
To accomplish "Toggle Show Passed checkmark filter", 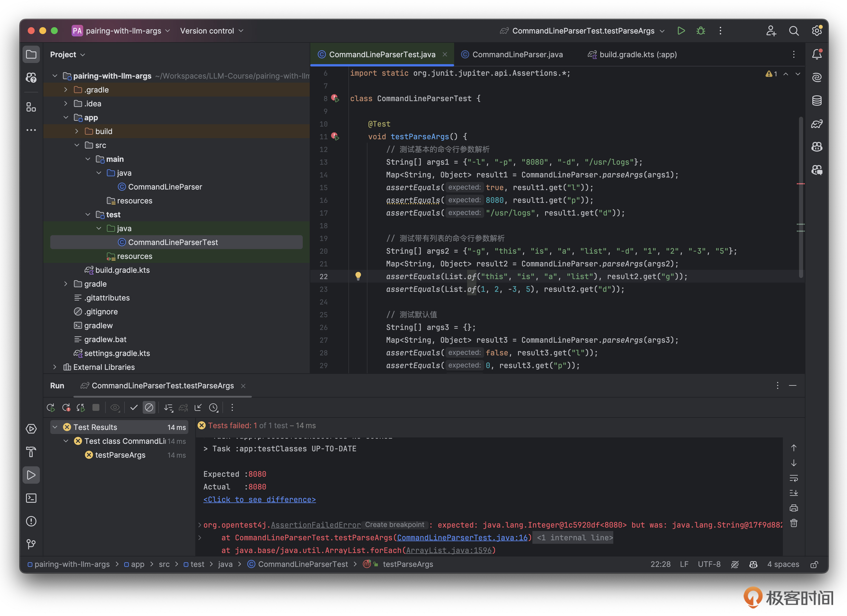I will pos(134,408).
